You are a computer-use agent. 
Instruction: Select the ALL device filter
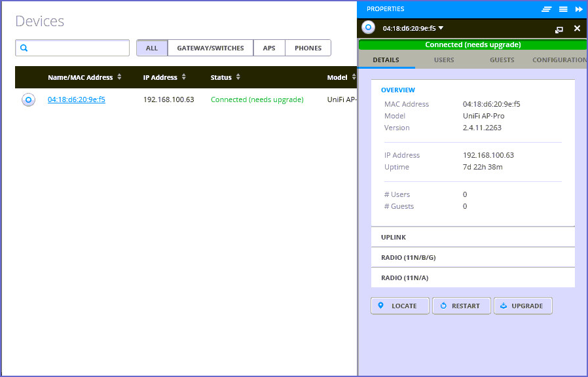pyautogui.click(x=152, y=48)
